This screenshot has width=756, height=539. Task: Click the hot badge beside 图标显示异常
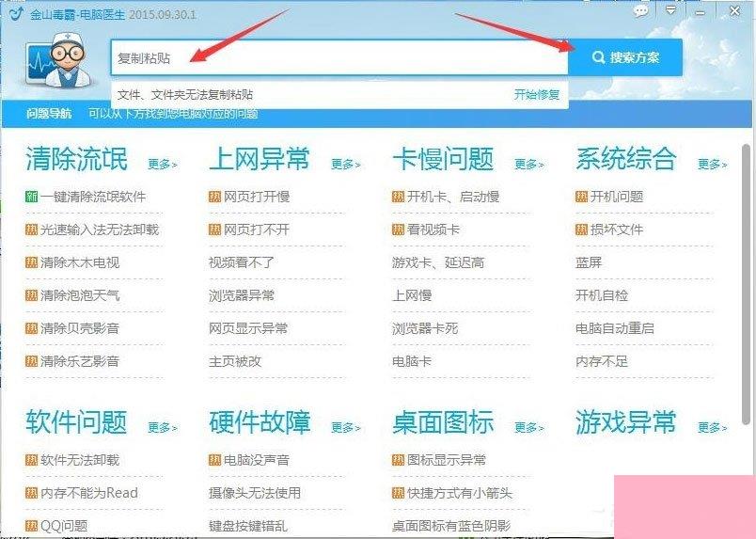[398, 460]
